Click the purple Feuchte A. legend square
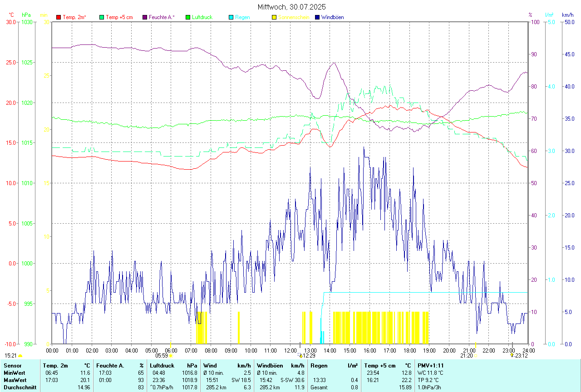This screenshot has width=581, height=392. click(145, 17)
